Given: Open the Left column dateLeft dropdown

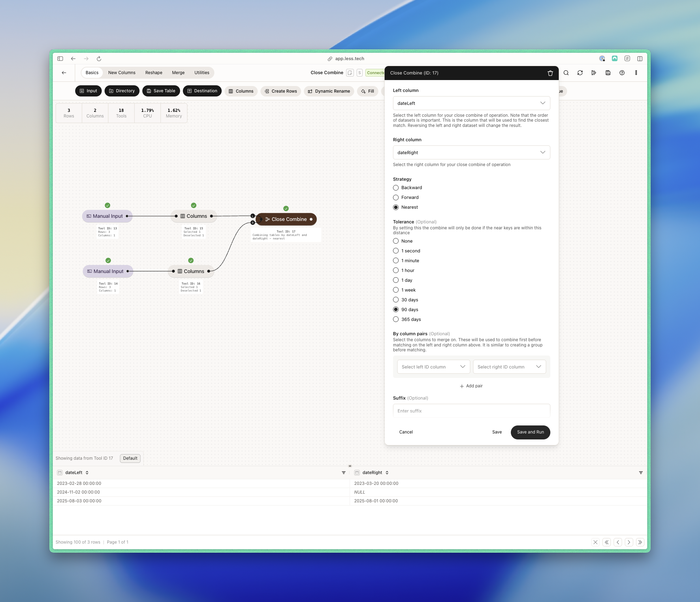Looking at the screenshot, I should tap(471, 103).
